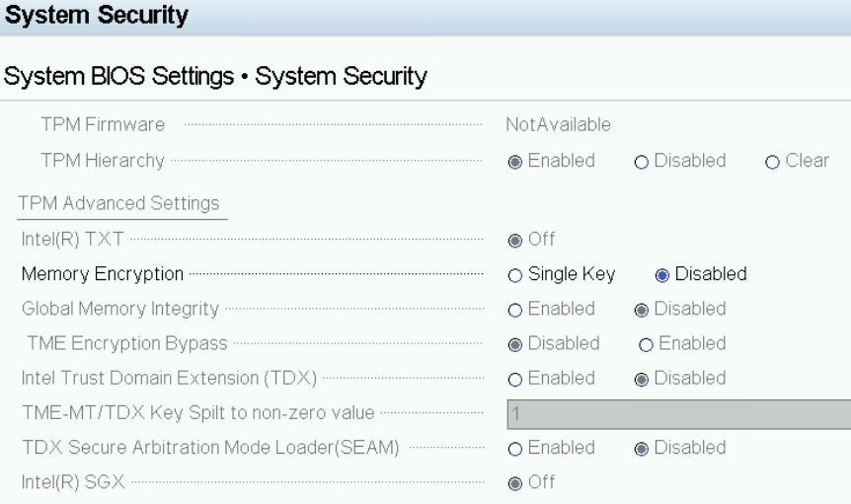Click the Memory Encryption setting label
851x504 pixels.
103,274
